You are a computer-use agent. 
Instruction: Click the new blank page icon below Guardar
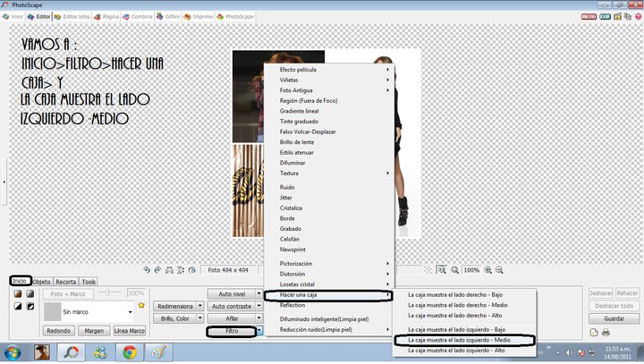click(594, 333)
